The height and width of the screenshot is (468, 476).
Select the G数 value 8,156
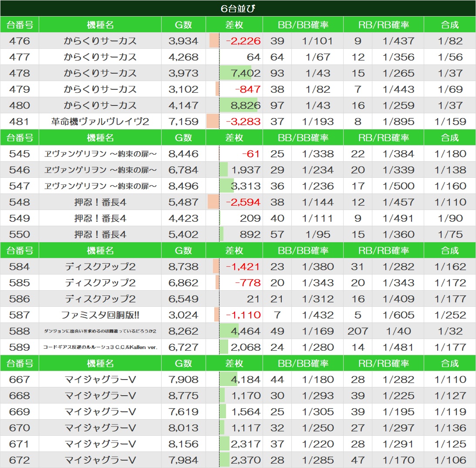pos(183,444)
